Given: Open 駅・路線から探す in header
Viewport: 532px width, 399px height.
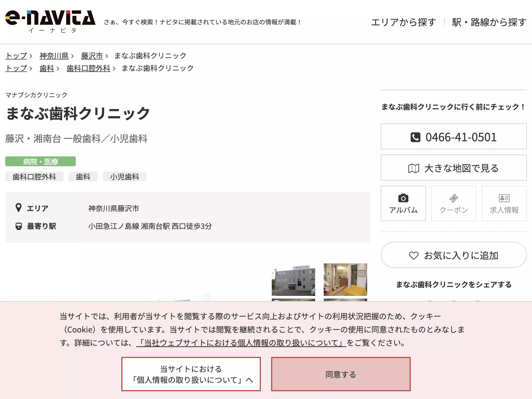Looking at the screenshot, I should tap(489, 22).
